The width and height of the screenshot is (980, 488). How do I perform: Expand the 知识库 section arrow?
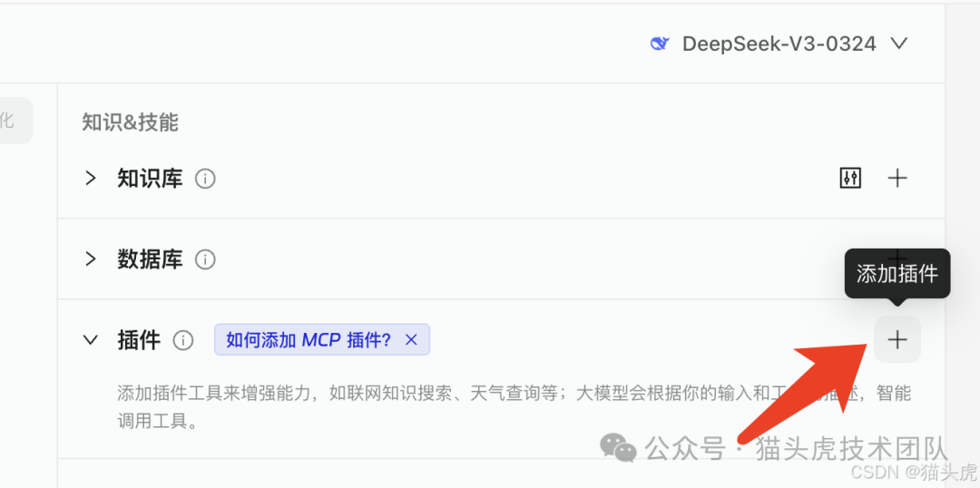pos(92,179)
